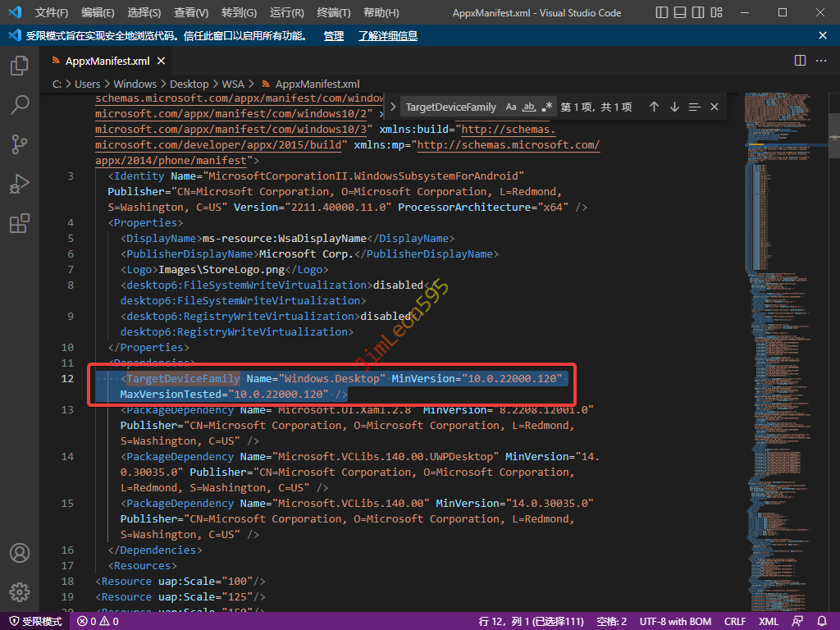Toggle Use Regular Expression in find
This screenshot has width=840, height=630.
pyautogui.click(x=547, y=107)
